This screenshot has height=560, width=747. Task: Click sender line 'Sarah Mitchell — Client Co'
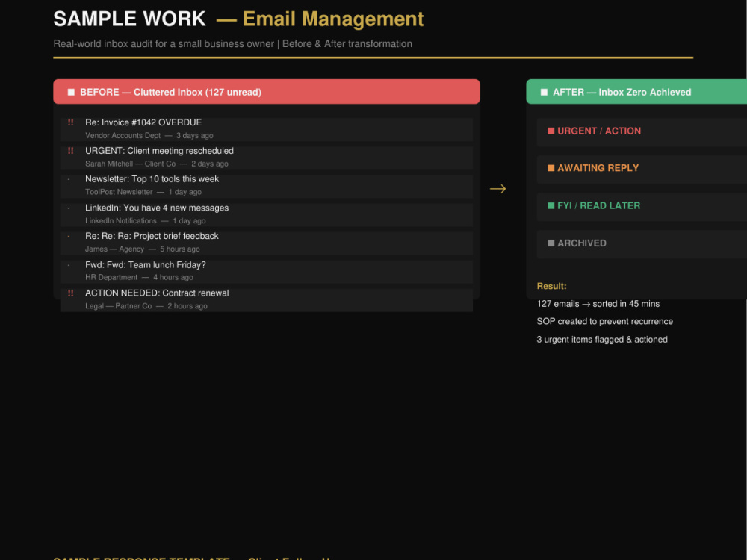(130, 164)
